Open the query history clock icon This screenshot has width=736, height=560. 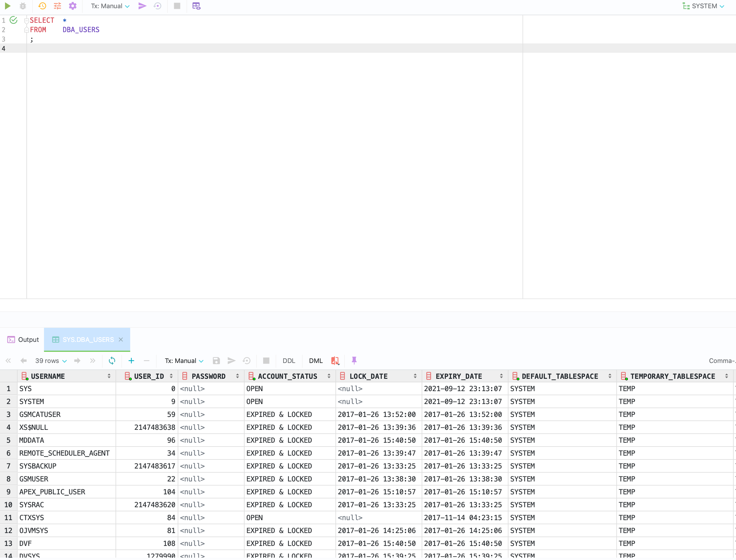[x=42, y=6]
